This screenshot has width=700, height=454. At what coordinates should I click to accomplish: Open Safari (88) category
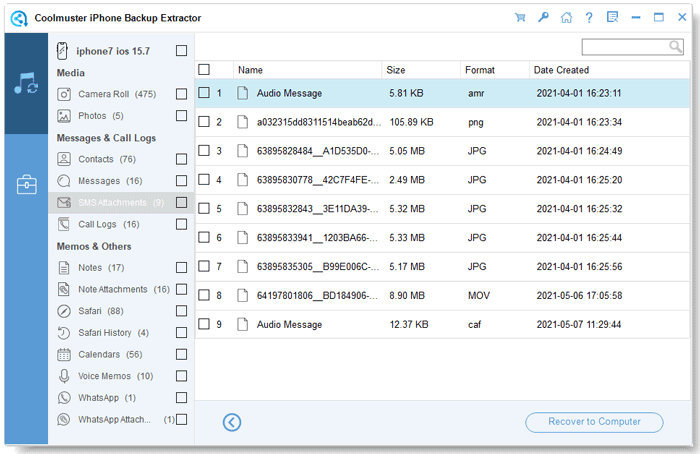pyautogui.click(x=100, y=311)
